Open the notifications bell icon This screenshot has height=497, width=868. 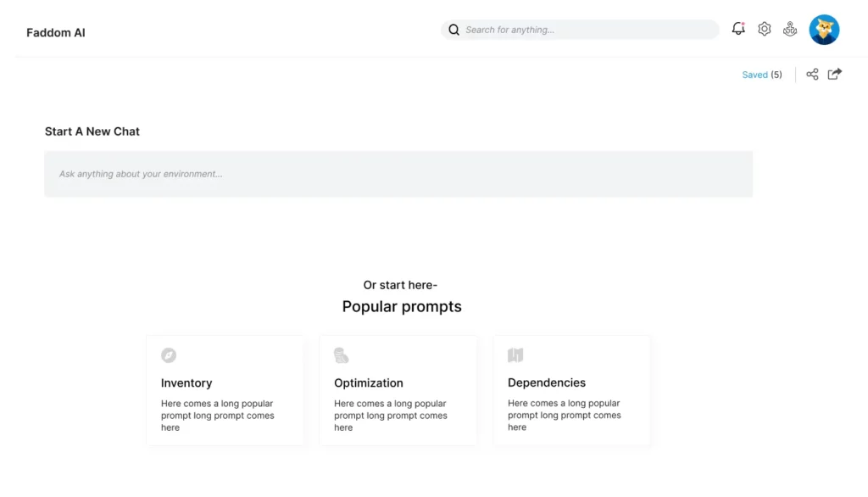click(x=738, y=29)
